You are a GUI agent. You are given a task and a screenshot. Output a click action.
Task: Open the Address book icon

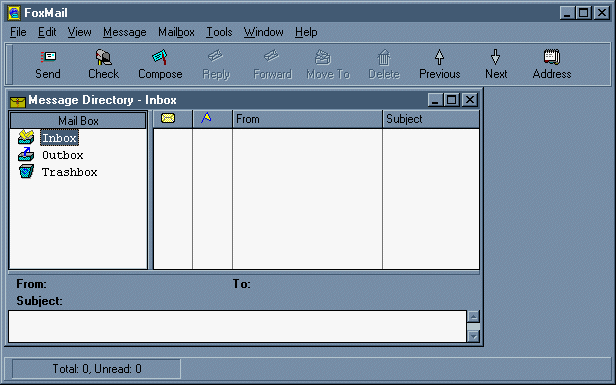[552, 57]
